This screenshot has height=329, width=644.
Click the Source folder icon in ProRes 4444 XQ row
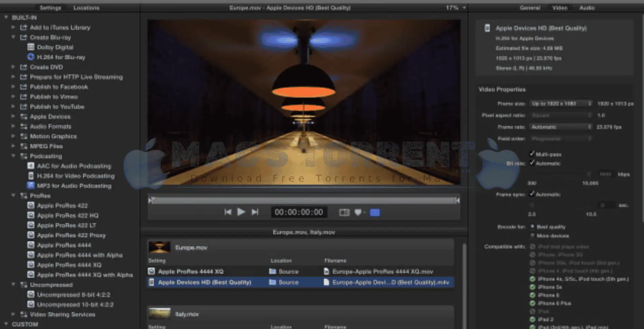coord(273,271)
